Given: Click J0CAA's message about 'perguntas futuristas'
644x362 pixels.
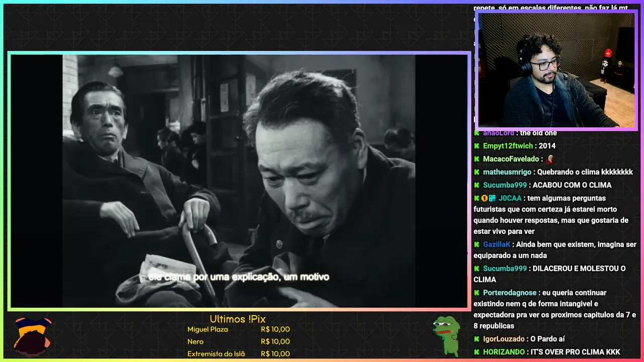Looking at the screenshot, I should (551, 215).
